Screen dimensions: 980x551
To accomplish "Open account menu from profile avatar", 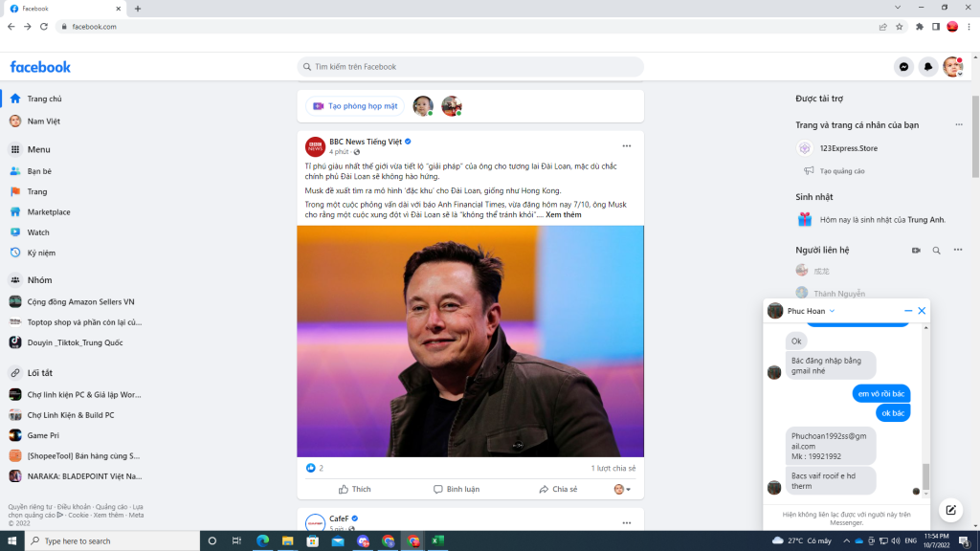I will tap(952, 67).
